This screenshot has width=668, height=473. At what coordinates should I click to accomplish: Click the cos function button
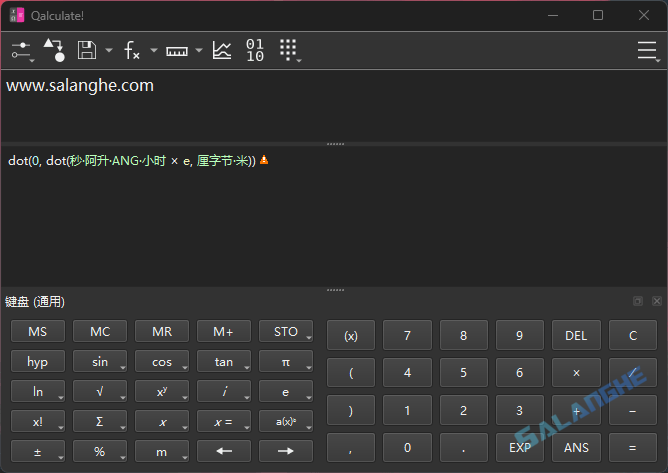[x=162, y=361]
